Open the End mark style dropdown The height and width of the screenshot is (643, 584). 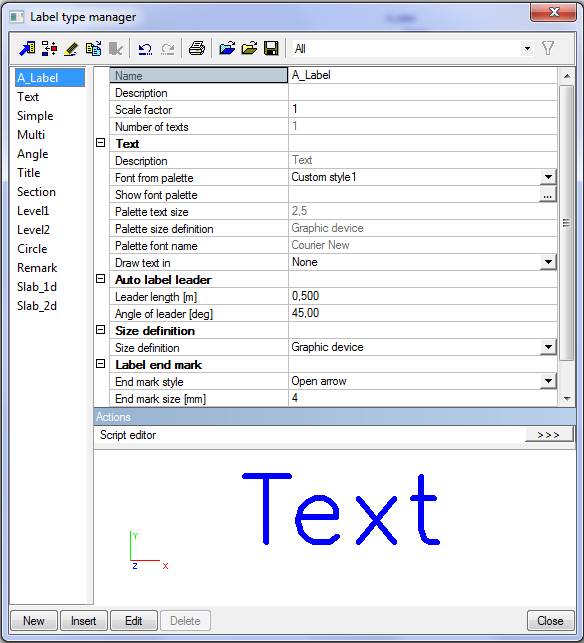(x=548, y=381)
